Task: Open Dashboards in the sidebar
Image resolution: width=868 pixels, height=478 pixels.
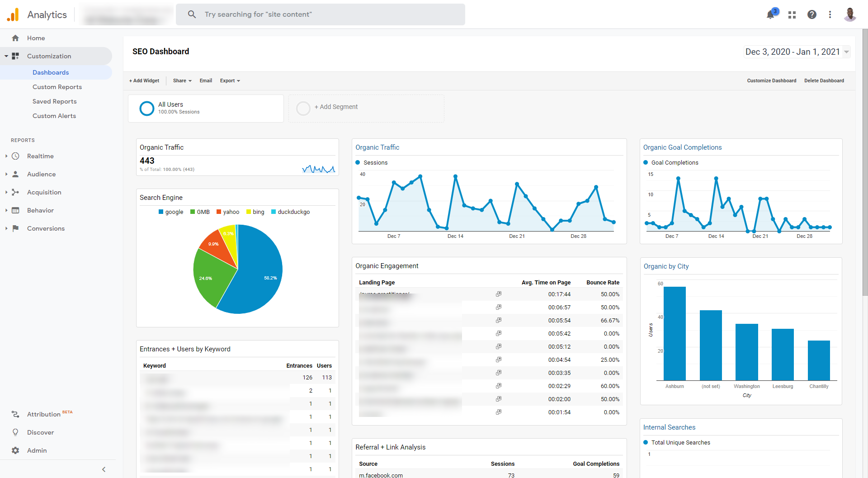Action: click(x=51, y=72)
